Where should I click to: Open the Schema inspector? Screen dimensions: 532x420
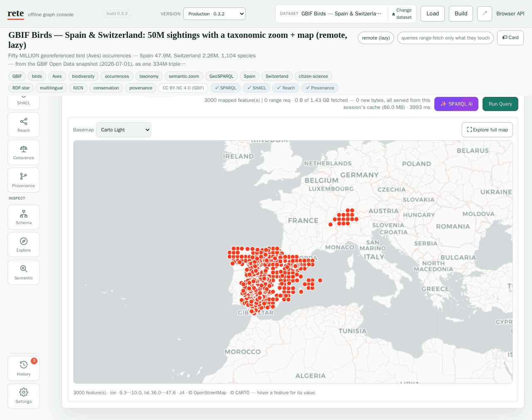pyautogui.click(x=24, y=217)
